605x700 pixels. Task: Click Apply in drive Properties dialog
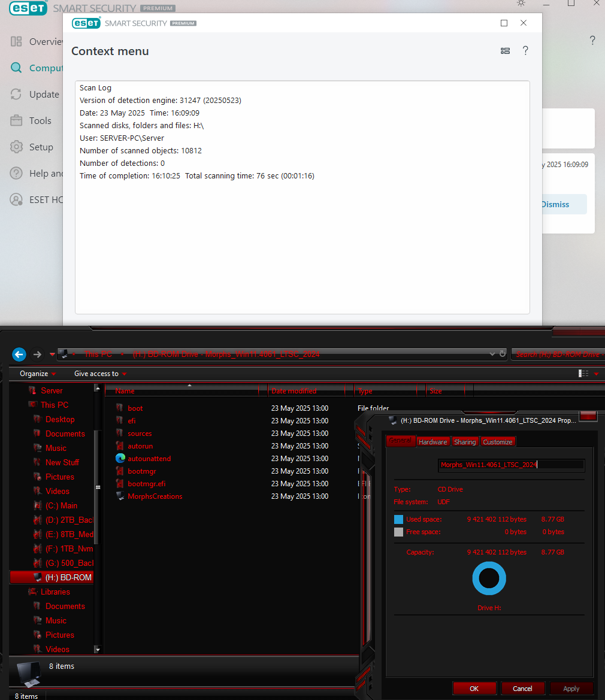[x=571, y=689]
